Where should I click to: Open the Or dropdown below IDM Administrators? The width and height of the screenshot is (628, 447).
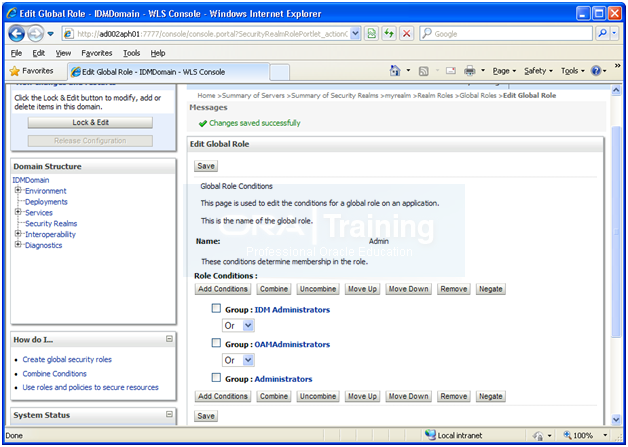tap(238, 326)
